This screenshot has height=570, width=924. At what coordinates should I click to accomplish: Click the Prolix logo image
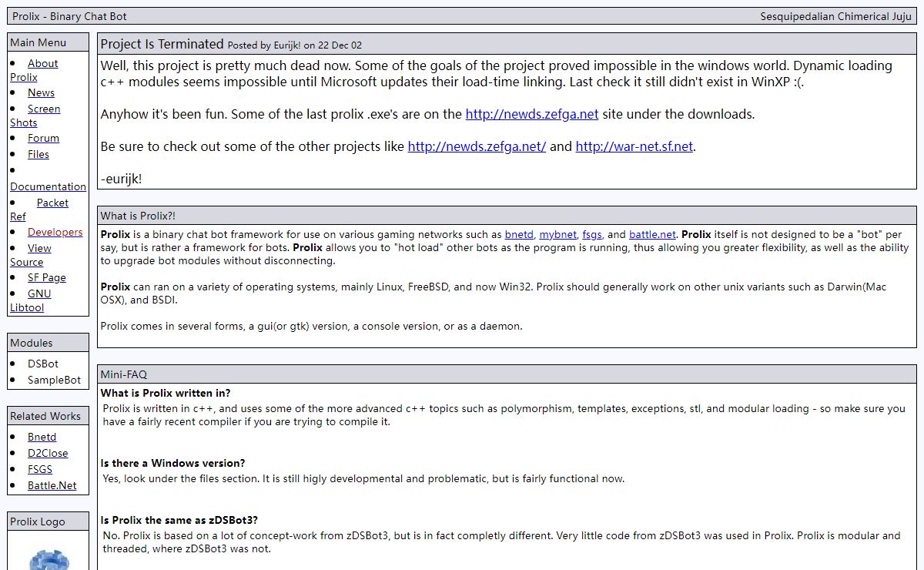click(x=49, y=558)
